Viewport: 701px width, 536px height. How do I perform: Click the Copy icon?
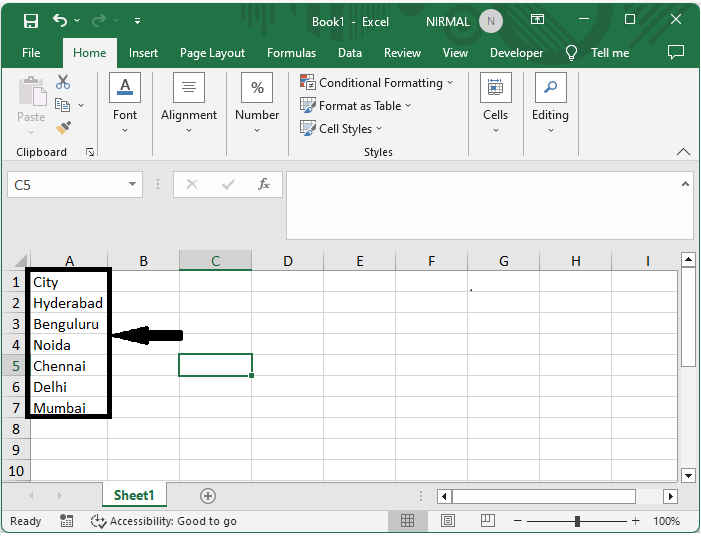click(62, 106)
